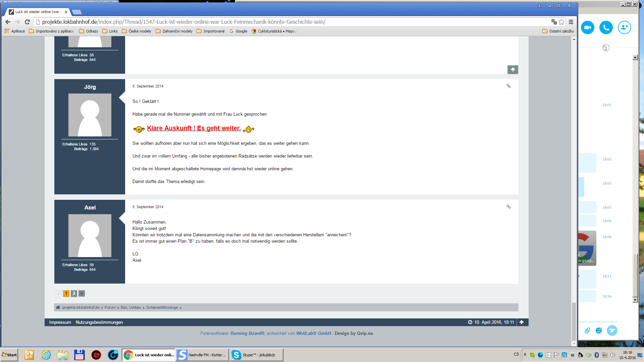This screenshot has height=362, width=644.
Task: Click the add contact icon in Skype
Action: click(624, 27)
